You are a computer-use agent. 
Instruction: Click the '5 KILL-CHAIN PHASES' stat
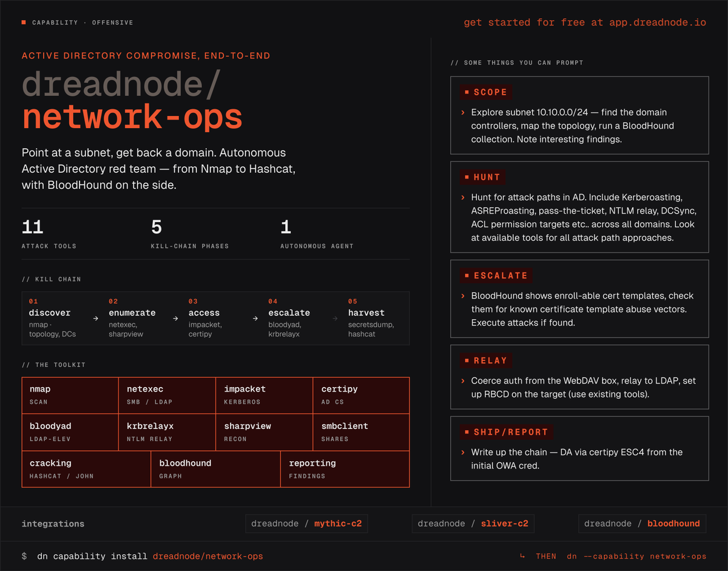(190, 234)
